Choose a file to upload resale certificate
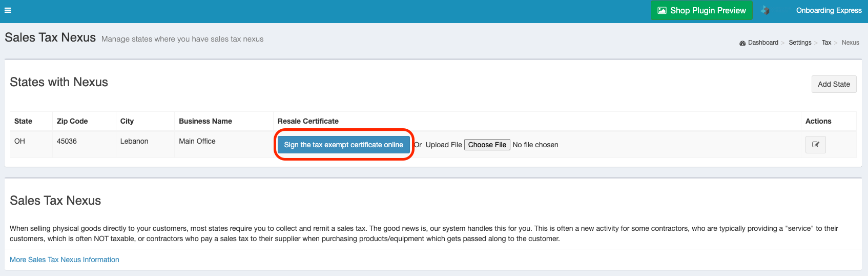868x276 pixels. [487, 145]
